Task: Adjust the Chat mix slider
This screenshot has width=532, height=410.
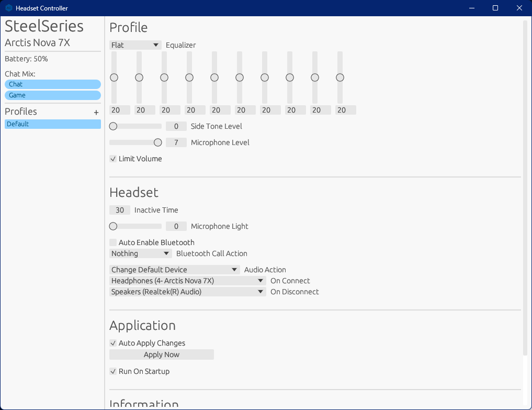Action: point(52,84)
